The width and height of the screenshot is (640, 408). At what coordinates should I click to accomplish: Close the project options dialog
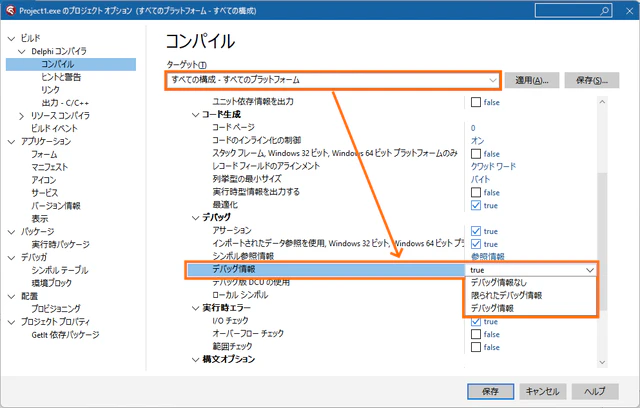click(x=629, y=11)
